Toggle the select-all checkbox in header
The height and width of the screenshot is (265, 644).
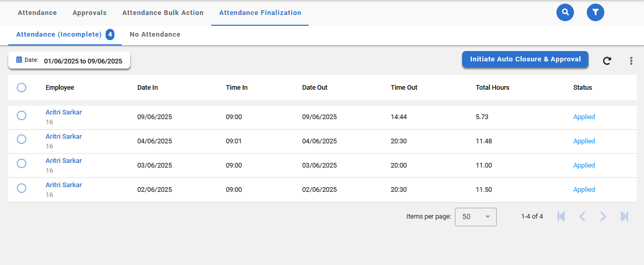(x=22, y=88)
